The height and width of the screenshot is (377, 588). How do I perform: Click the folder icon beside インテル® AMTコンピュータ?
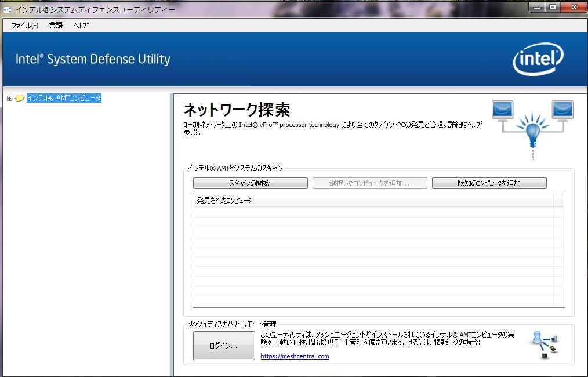(x=20, y=98)
